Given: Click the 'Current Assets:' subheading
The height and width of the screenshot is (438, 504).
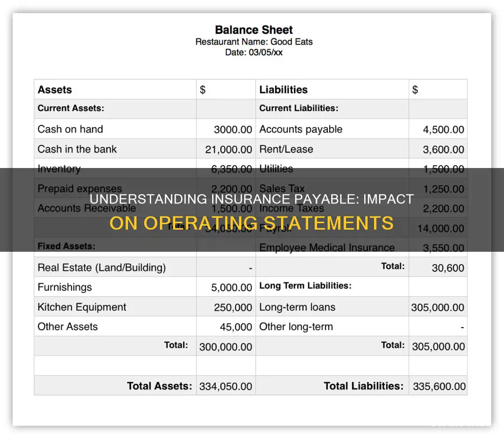Looking at the screenshot, I should 71,108.
